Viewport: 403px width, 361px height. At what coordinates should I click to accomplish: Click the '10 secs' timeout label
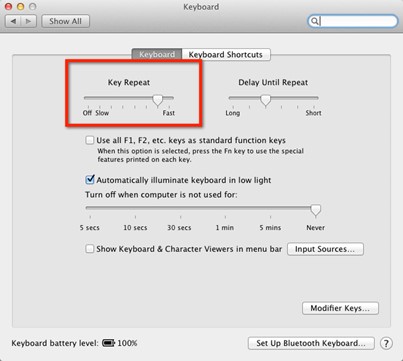point(135,228)
